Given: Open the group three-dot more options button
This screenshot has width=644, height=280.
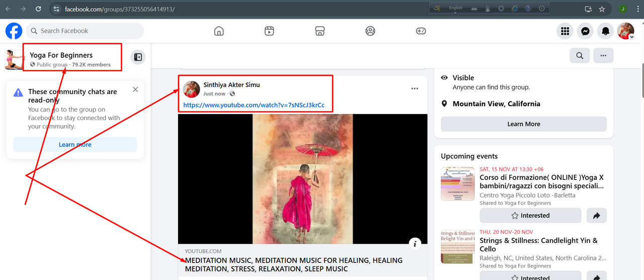Looking at the screenshot, I should 603,56.
